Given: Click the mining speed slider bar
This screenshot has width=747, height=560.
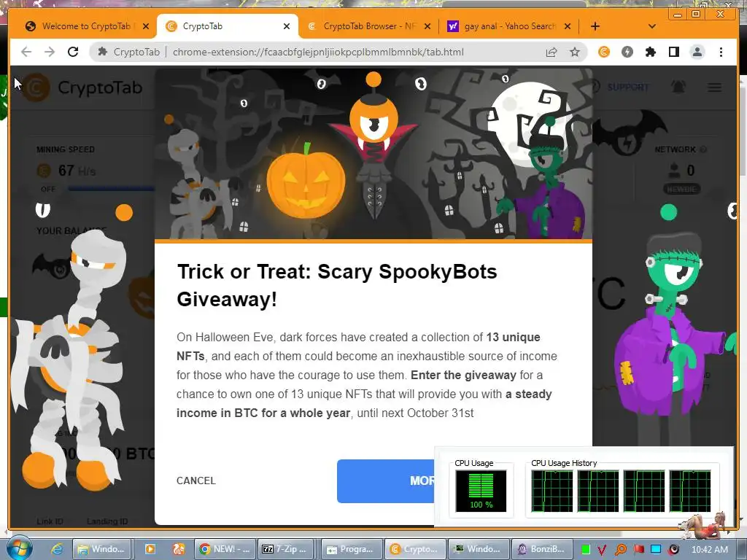Looking at the screenshot, I should coord(111,189).
